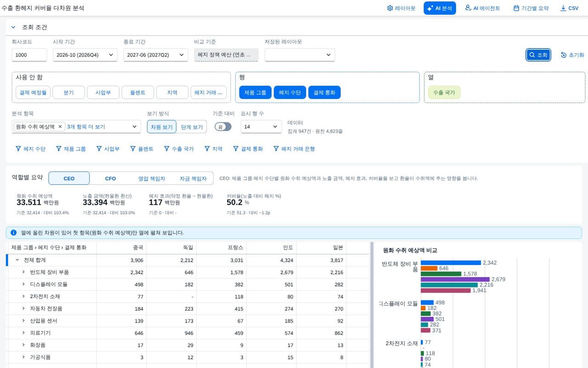
Task: Click the 결제 통화 row chip
Action: pyautogui.click(x=324, y=92)
